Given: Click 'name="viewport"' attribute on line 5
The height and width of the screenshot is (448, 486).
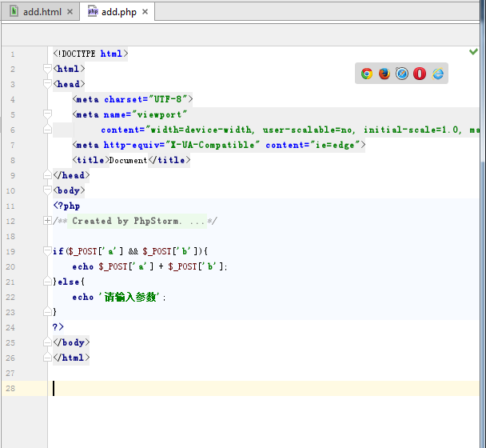Looking at the screenshot, I should pyautogui.click(x=145, y=114).
